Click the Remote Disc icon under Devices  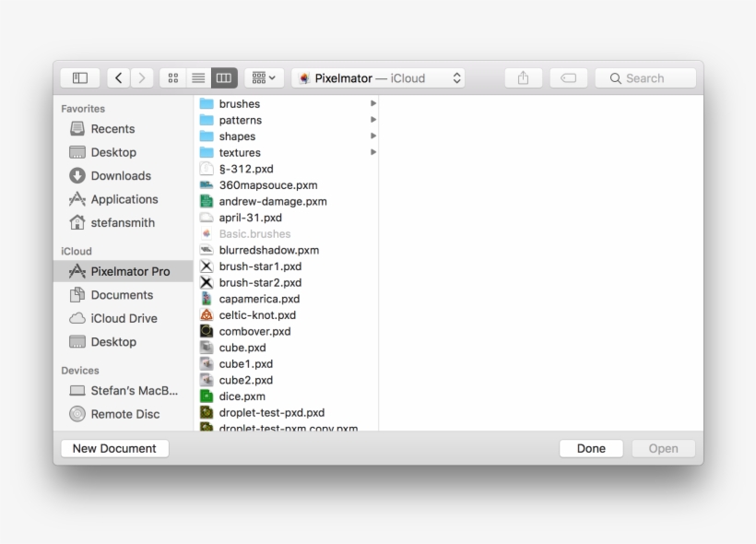(77, 414)
